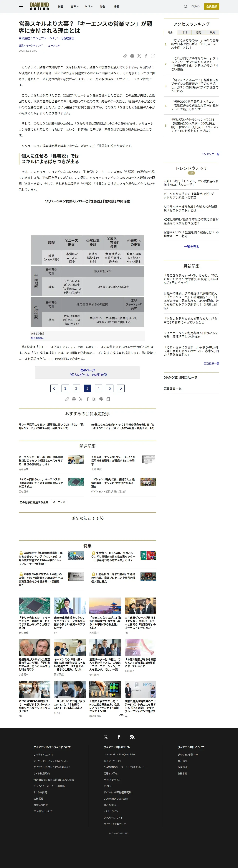238x868 pixels.
Task: Bookmark with the Hatena B! icon
Action: 94,399
